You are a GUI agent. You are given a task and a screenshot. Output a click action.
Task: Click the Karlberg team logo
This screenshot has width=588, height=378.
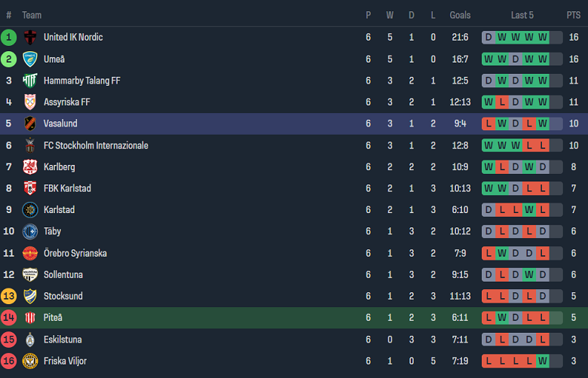coord(30,167)
